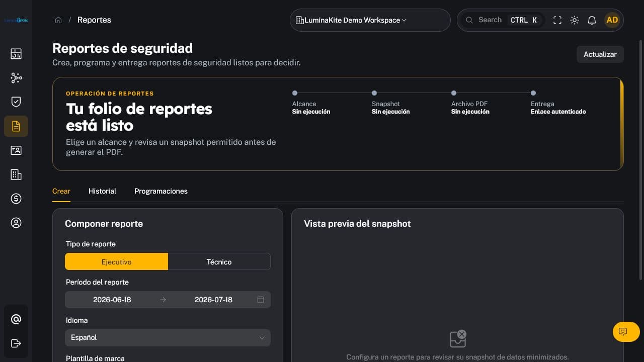Open the dashboard icon in sidebar

[16, 54]
